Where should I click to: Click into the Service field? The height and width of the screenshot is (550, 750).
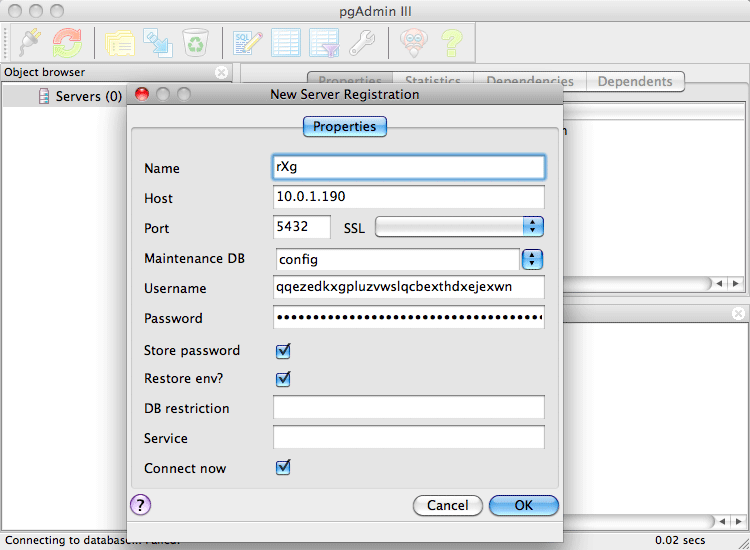[408, 437]
